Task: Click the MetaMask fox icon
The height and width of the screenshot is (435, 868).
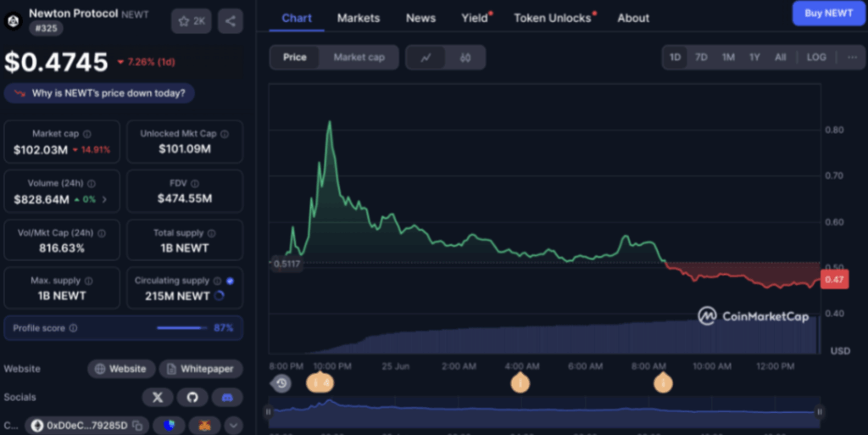Action: coord(203,426)
